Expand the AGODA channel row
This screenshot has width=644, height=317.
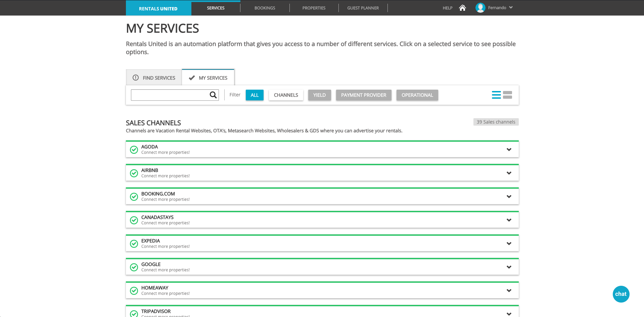[509, 150]
